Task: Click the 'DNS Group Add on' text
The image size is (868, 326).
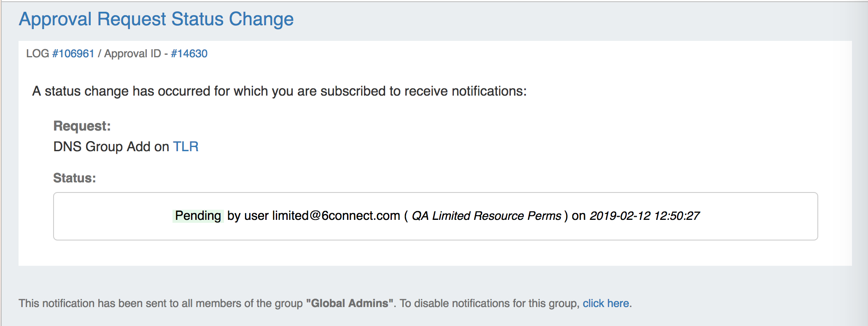Action: tap(111, 147)
